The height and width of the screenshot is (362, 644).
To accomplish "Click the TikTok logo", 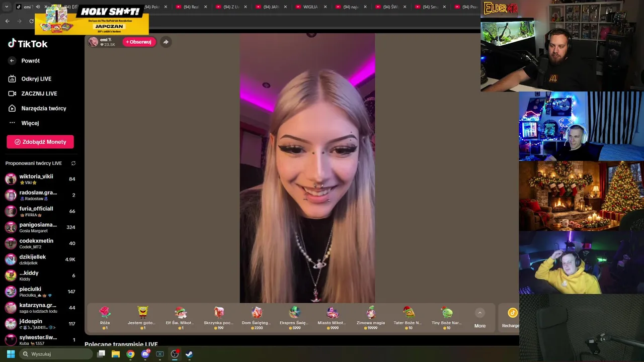I will [x=28, y=44].
